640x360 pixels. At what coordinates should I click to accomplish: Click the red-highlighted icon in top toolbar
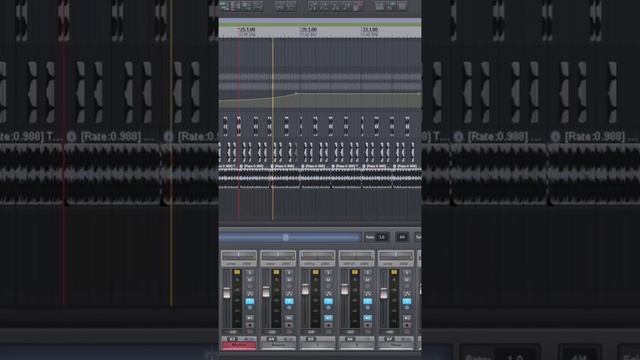click(x=358, y=5)
